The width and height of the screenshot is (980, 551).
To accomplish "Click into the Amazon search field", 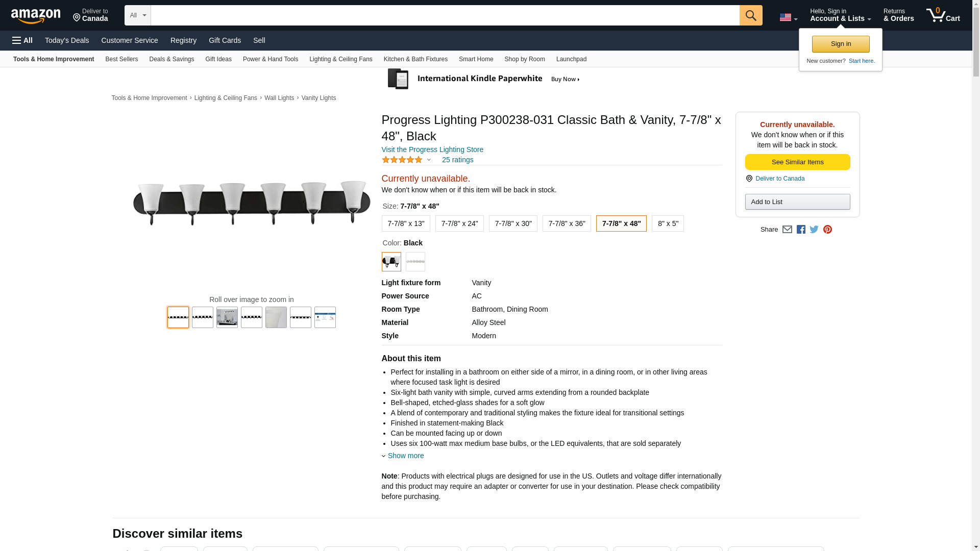I will [445, 15].
